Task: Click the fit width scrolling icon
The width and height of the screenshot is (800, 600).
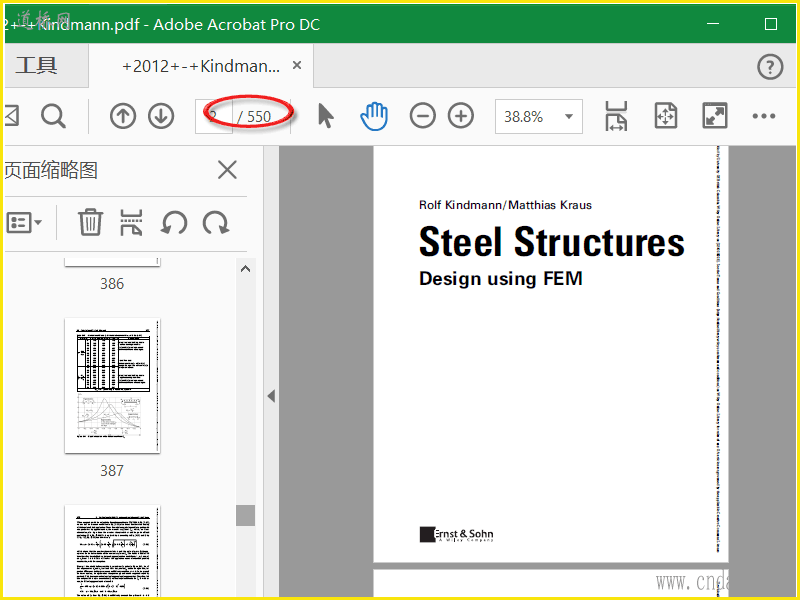Action: pyautogui.click(x=616, y=116)
